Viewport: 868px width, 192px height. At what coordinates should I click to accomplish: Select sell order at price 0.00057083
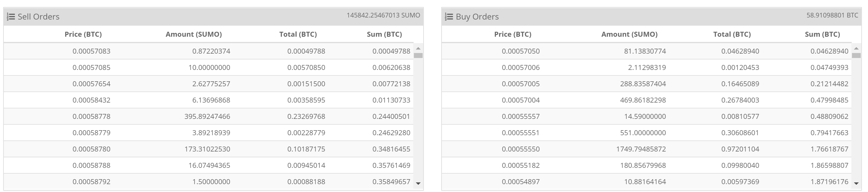pos(209,51)
